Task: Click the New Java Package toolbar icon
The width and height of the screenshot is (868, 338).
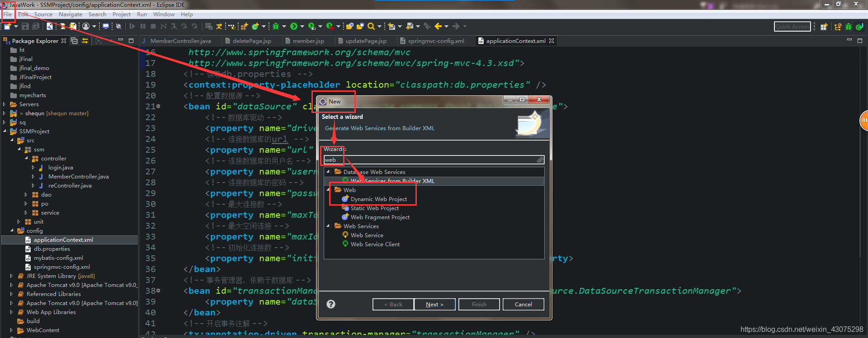Action: click(244, 26)
